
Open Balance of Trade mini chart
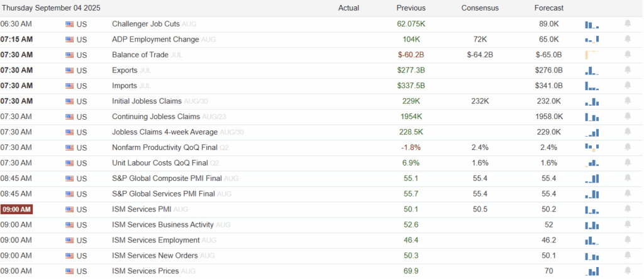pos(592,55)
